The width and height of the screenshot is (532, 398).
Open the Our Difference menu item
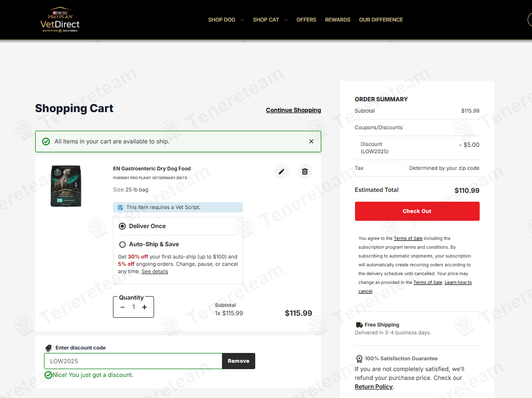coord(381,20)
